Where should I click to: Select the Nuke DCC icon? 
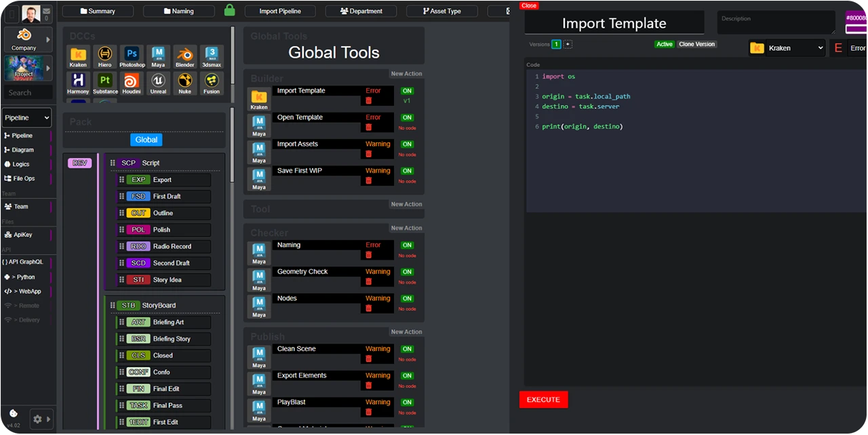184,83
